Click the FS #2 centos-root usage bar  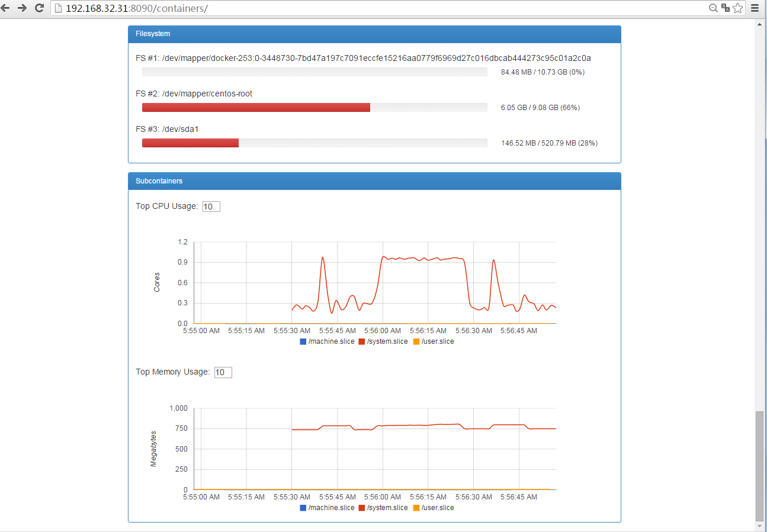pos(314,108)
